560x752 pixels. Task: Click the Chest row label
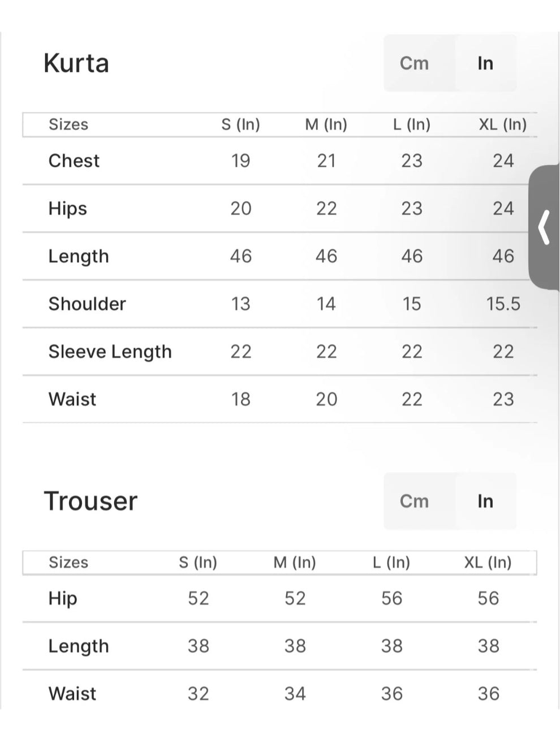pos(74,161)
